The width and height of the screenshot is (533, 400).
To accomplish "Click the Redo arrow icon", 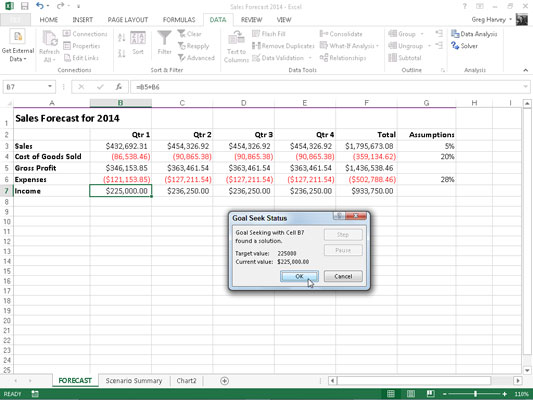I will (x=60, y=6).
